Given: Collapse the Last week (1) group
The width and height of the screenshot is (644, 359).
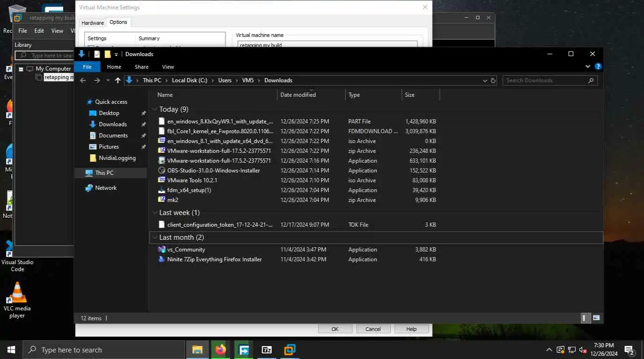Looking at the screenshot, I should [x=155, y=213].
